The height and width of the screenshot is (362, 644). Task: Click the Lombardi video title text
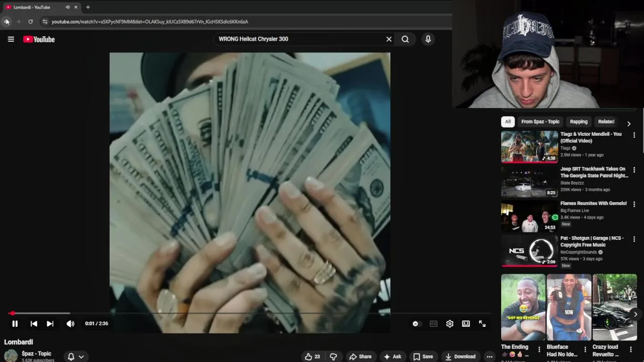[19, 342]
